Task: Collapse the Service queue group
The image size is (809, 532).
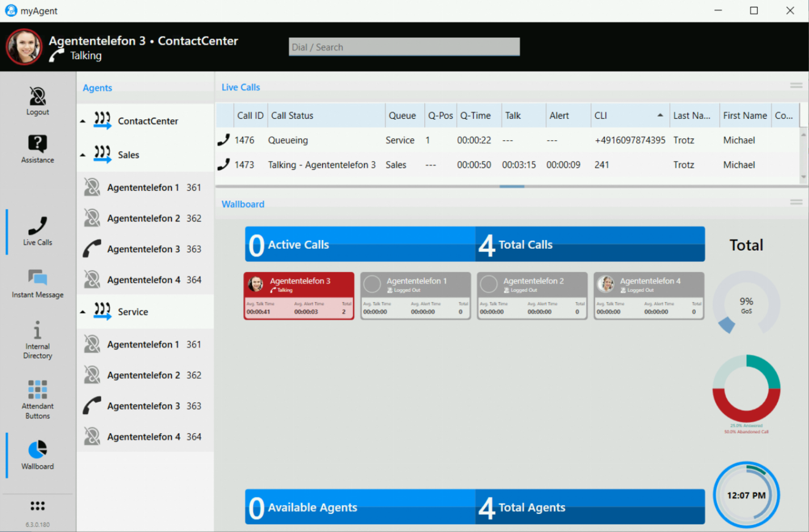Action: 83,312
